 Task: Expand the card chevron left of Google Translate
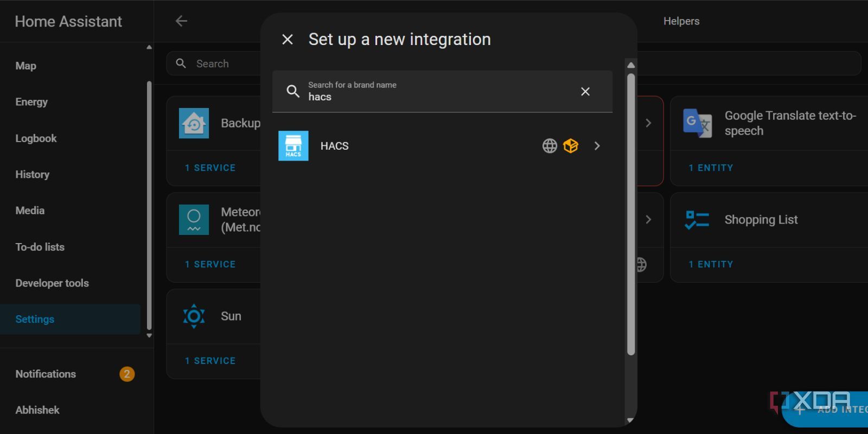[648, 123]
